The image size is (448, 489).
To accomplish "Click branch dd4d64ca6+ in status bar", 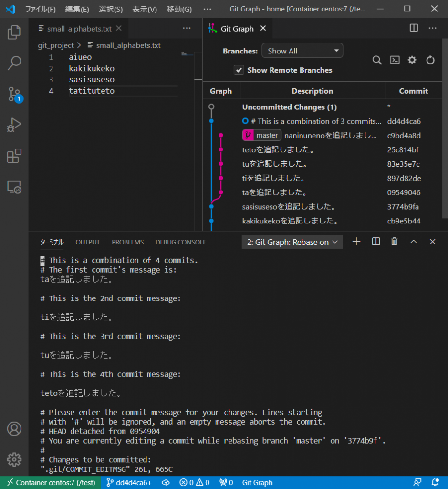I will (128, 483).
